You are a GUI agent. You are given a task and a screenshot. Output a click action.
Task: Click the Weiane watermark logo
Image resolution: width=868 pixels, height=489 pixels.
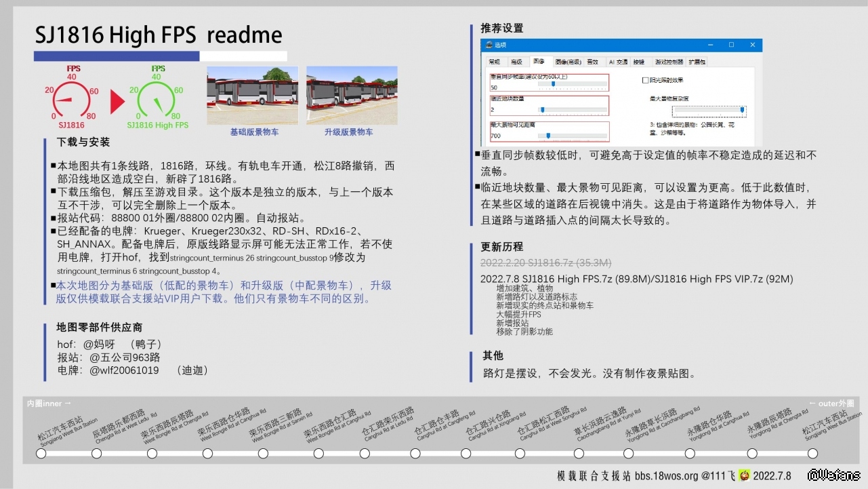pyautogui.click(x=834, y=475)
